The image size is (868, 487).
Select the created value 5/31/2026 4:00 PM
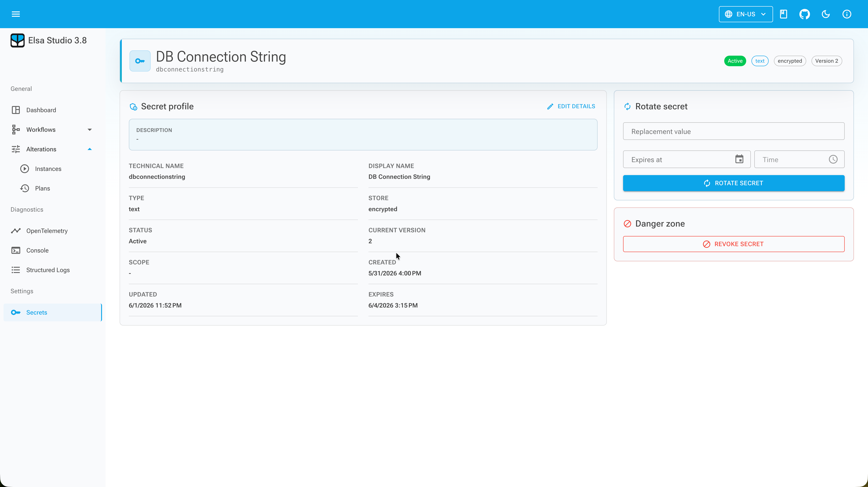coord(395,273)
